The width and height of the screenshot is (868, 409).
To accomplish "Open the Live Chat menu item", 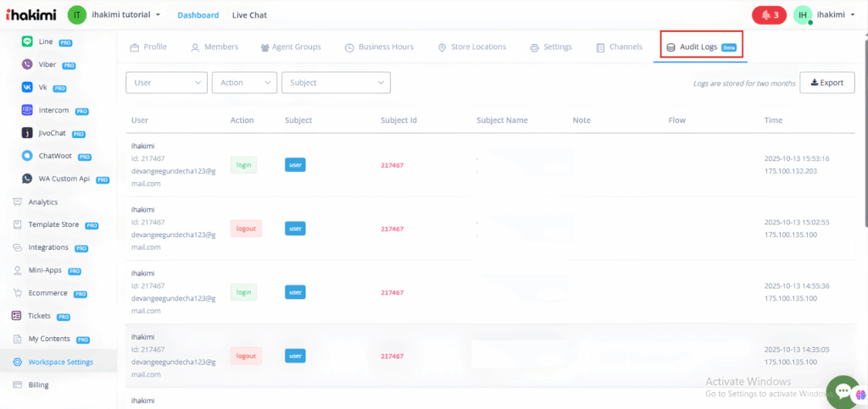I will point(250,15).
